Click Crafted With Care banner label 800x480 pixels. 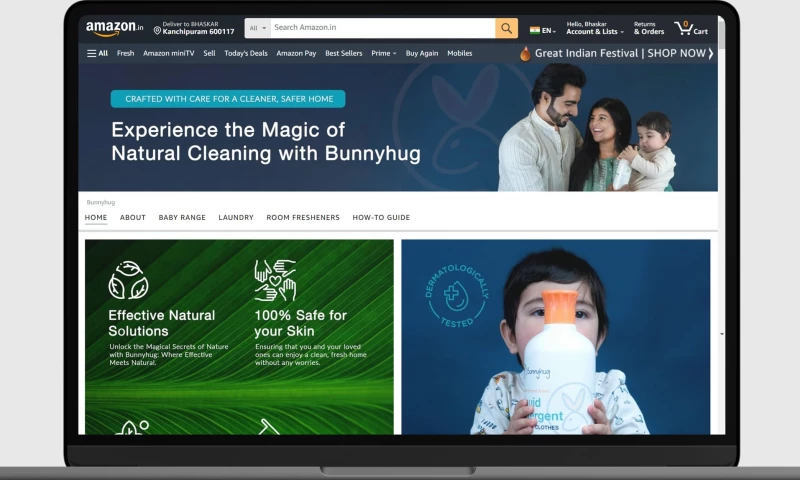tap(228, 99)
